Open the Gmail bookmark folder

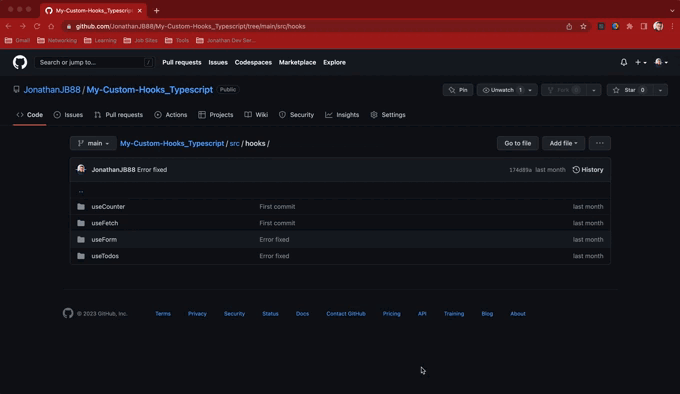pyautogui.click(x=17, y=40)
